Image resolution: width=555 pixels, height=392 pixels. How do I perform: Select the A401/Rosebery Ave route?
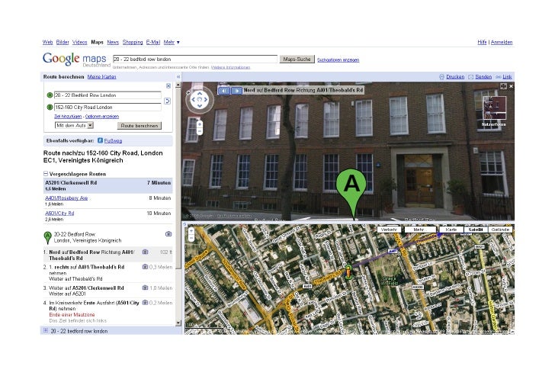coord(66,198)
